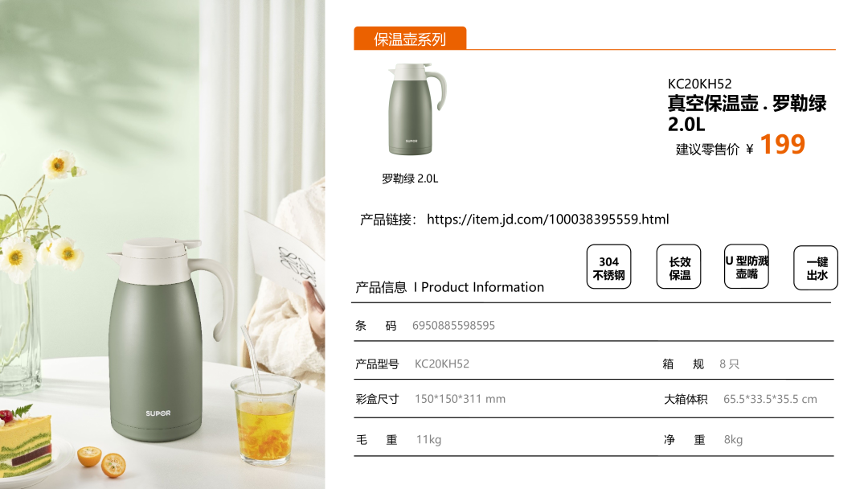This screenshot has height=489, width=868.
Task: Click the 304 不锈钢 feature badge
Action: [608, 267]
